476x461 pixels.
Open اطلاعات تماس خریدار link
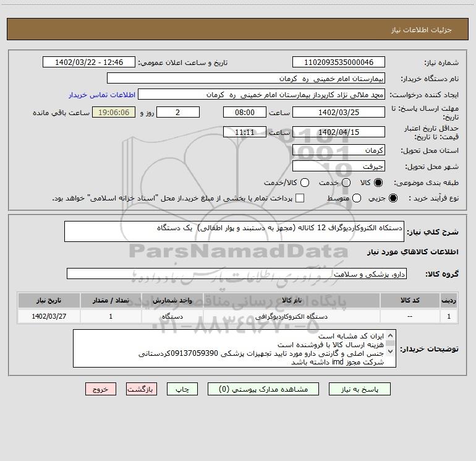point(102,95)
